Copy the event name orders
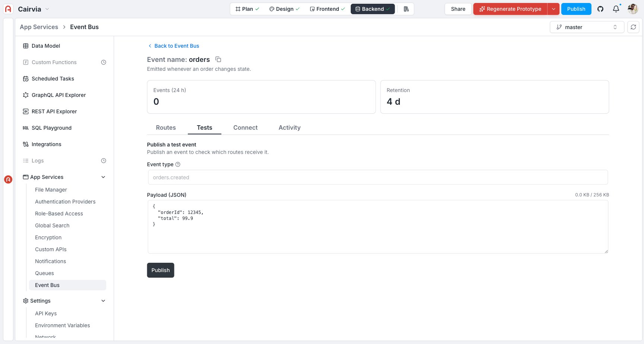 218,59
